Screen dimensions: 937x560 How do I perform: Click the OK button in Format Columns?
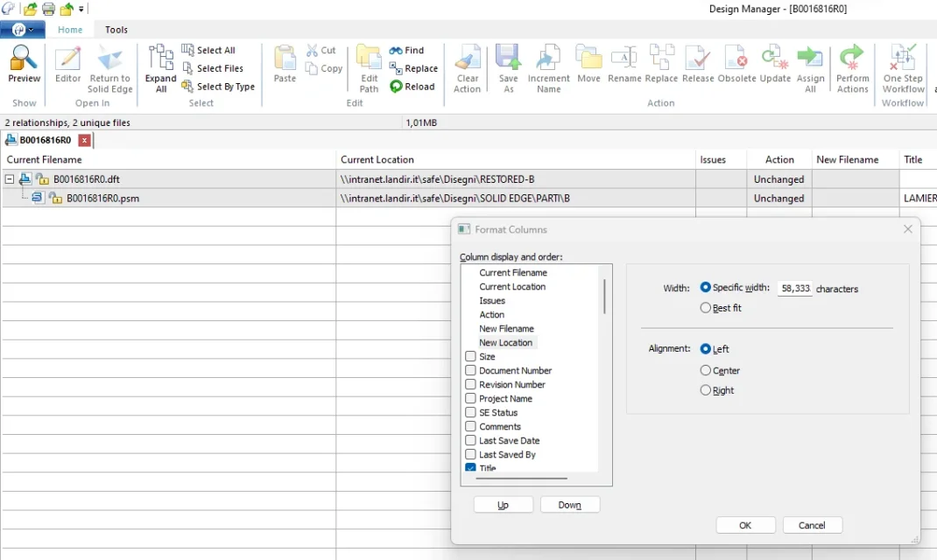pyautogui.click(x=745, y=525)
